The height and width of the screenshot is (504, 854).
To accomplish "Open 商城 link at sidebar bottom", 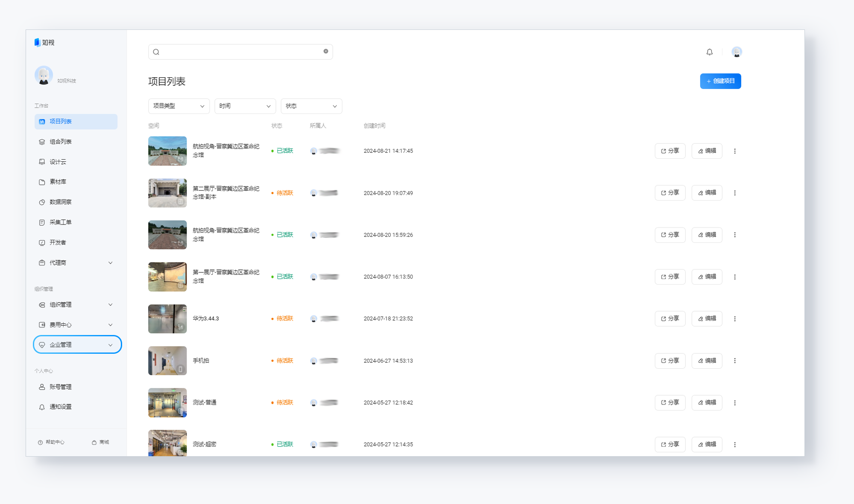I will point(101,442).
